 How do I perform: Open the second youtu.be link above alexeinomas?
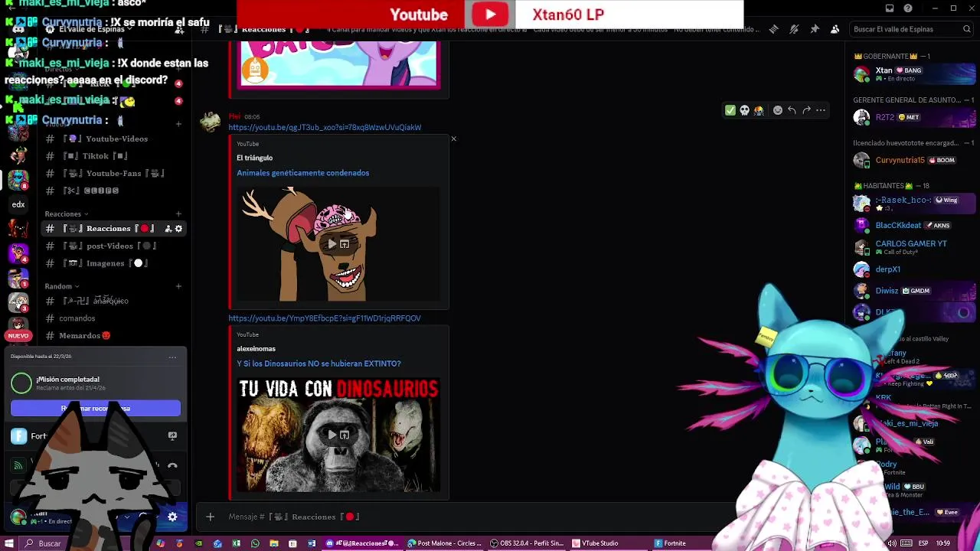click(325, 318)
